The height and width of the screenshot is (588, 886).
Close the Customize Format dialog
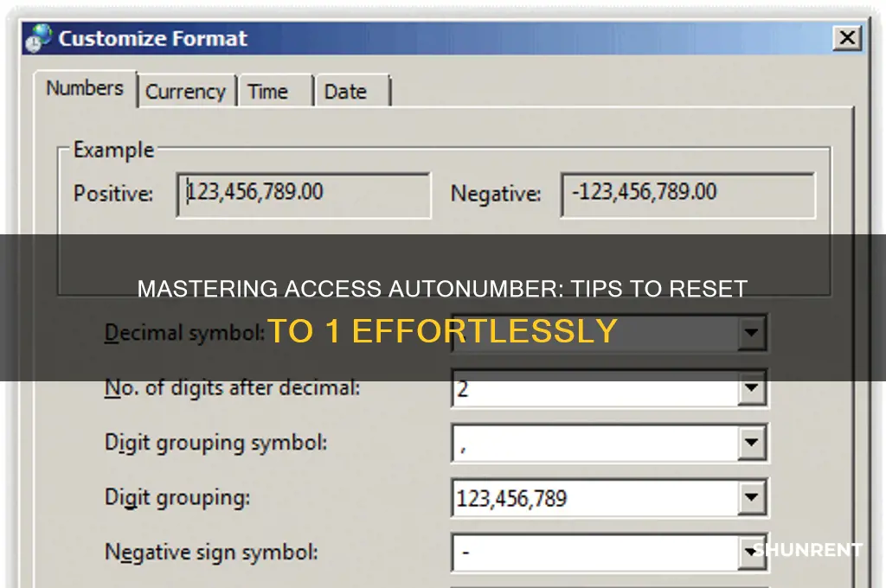pos(847,38)
